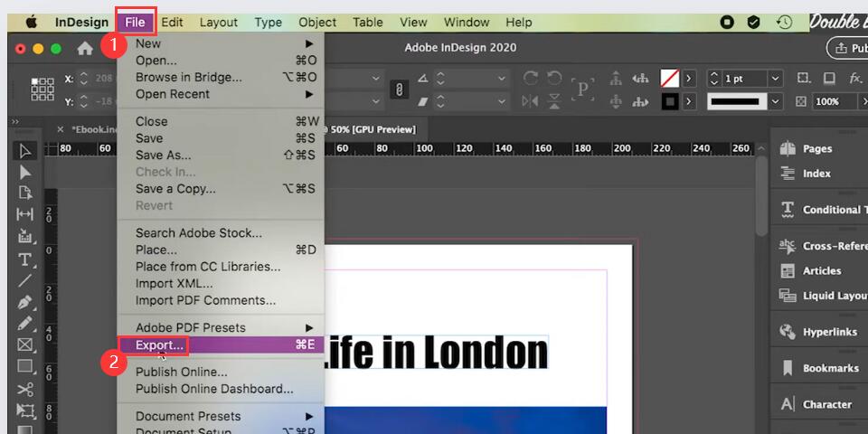Adjust the Y position stepper

83,101
